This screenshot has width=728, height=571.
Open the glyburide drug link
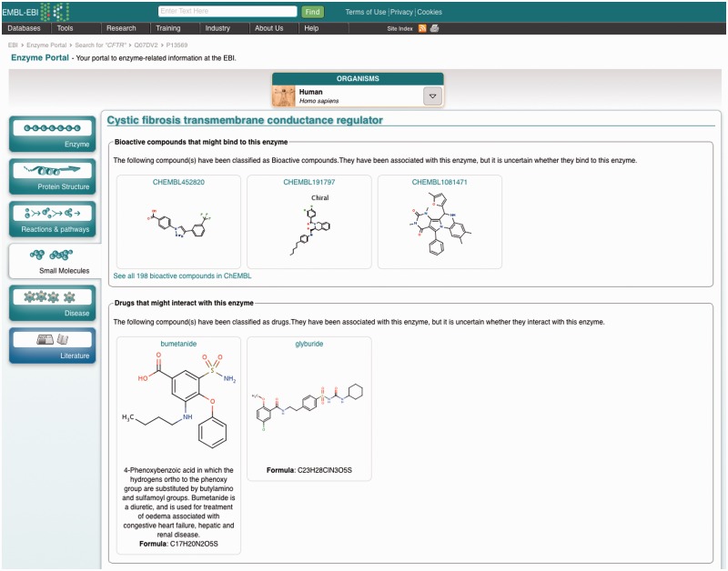(308, 344)
